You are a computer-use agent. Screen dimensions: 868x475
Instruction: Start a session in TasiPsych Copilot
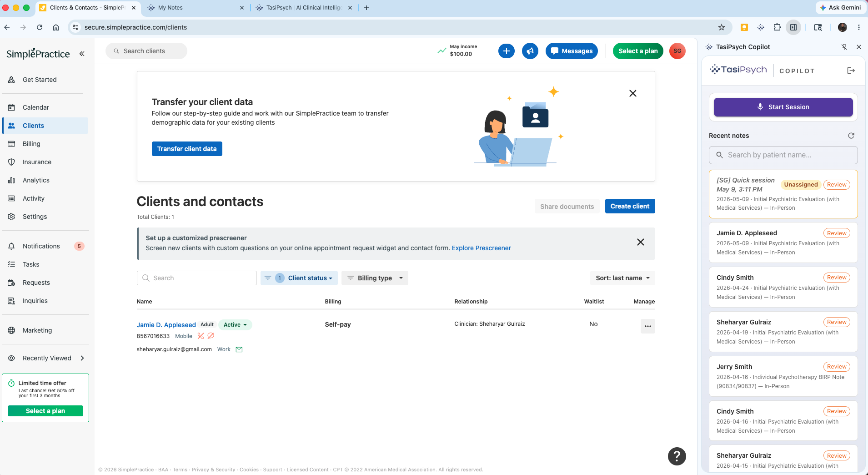coord(783,107)
